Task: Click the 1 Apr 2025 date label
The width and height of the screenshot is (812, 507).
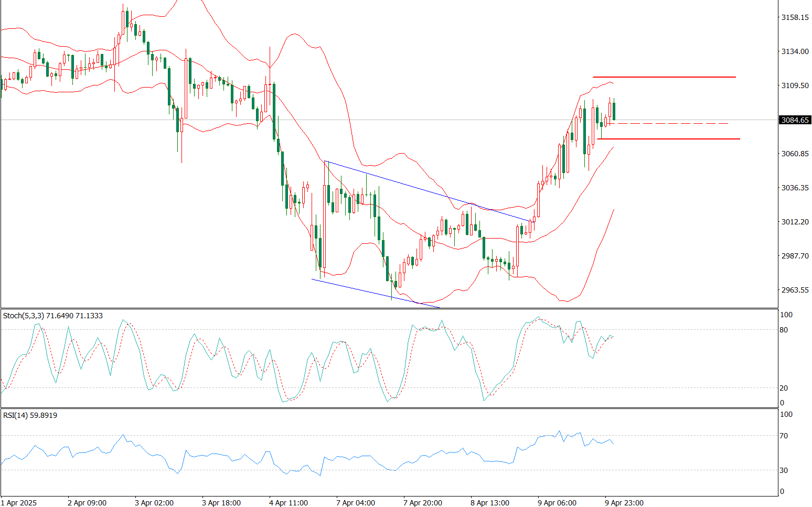Action: pyautogui.click(x=19, y=503)
